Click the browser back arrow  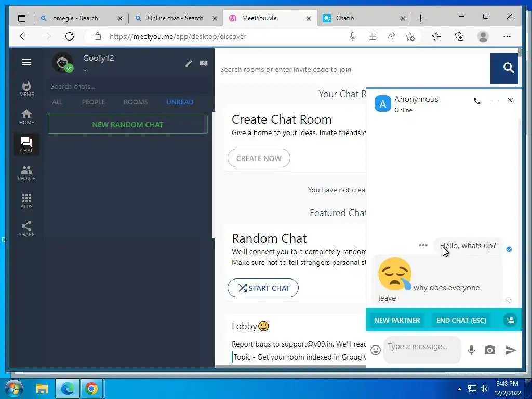pos(24,36)
